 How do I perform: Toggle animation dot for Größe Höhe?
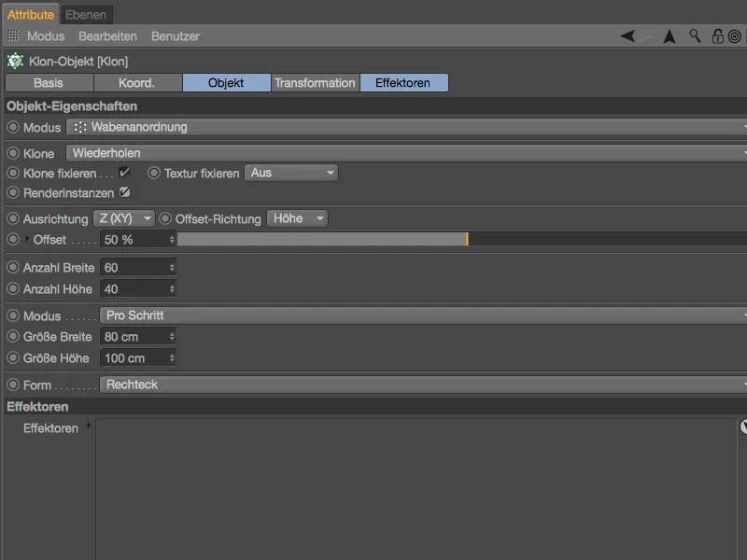pos(13,357)
